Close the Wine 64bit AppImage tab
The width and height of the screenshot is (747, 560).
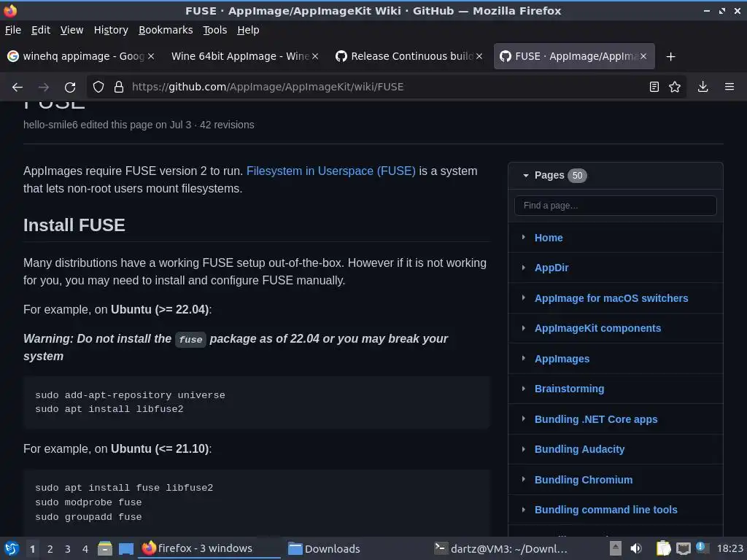pyautogui.click(x=315, y=56)
